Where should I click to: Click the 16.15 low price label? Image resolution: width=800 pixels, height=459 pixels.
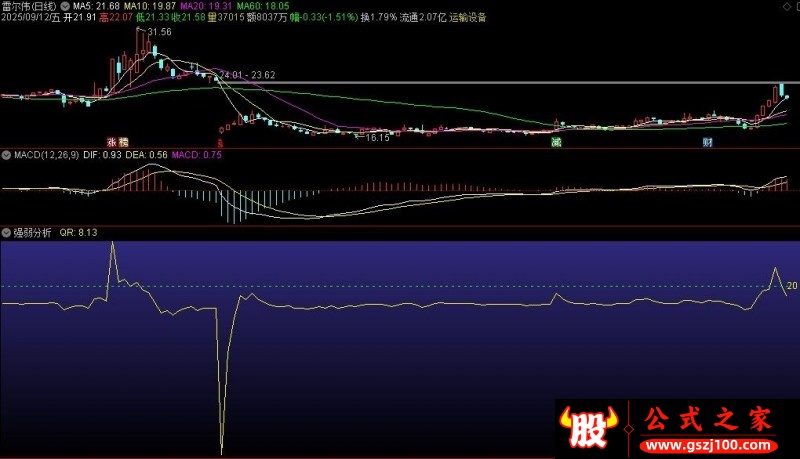[x=376, y=137]
